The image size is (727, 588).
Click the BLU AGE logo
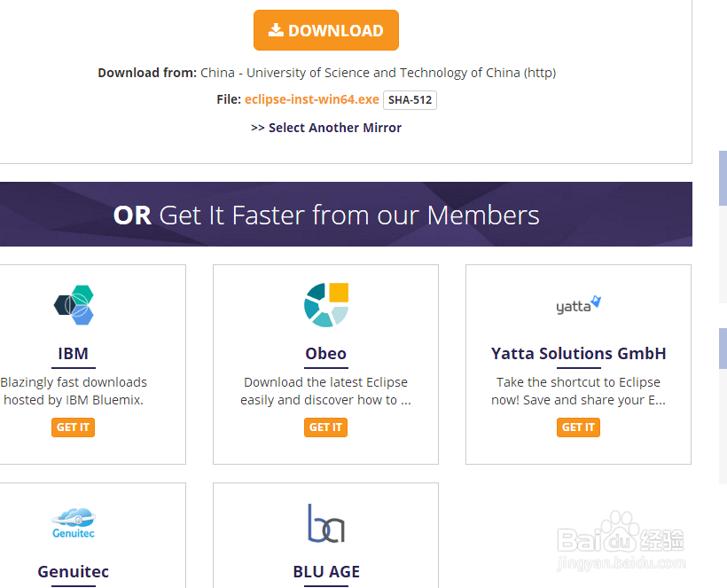325,523
